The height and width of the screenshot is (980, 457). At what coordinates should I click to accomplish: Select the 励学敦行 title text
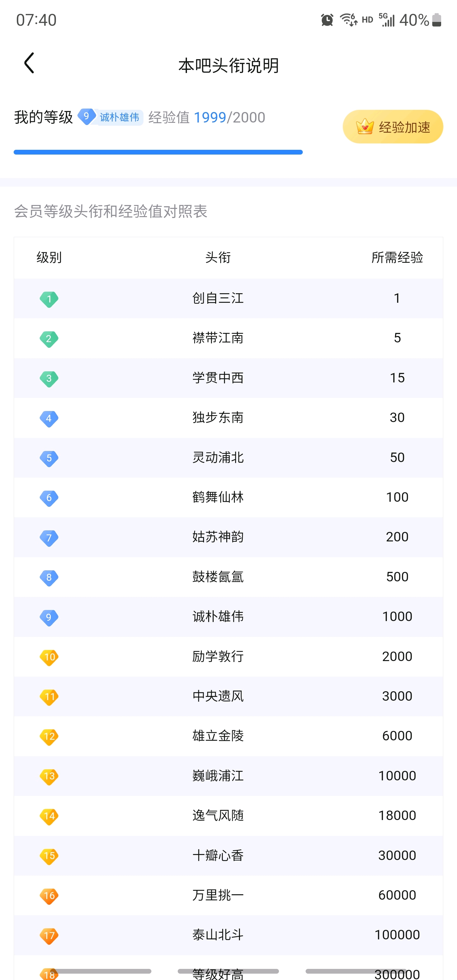[x=218, y=656]
